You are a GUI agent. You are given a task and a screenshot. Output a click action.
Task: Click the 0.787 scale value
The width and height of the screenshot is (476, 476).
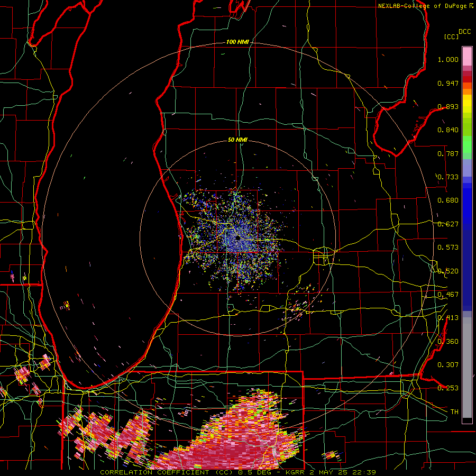[x=448, y=153]
